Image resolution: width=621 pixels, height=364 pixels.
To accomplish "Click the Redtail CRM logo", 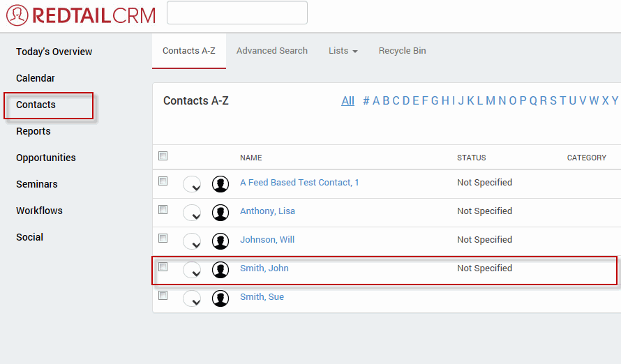I will pyautogui.click(x=80, y=15).
